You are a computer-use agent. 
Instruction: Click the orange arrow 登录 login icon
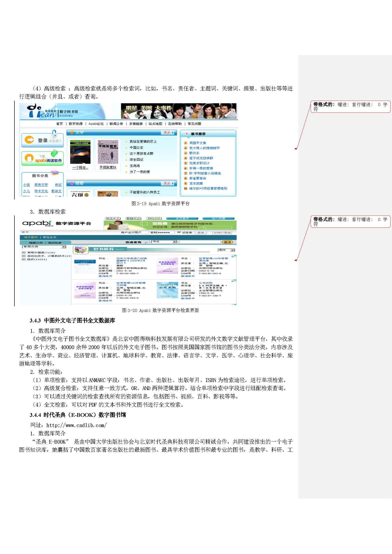click(29, 140)
